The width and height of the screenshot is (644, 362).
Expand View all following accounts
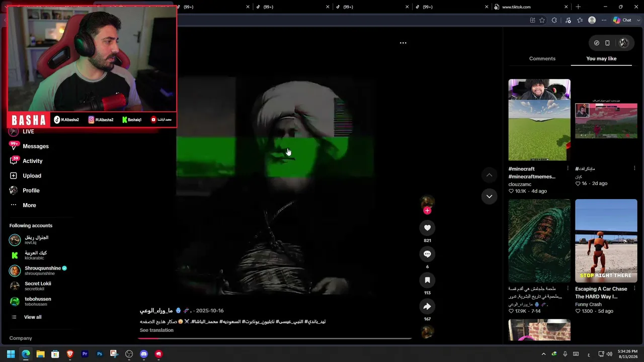pyautogui.click(x=33, y=317)
